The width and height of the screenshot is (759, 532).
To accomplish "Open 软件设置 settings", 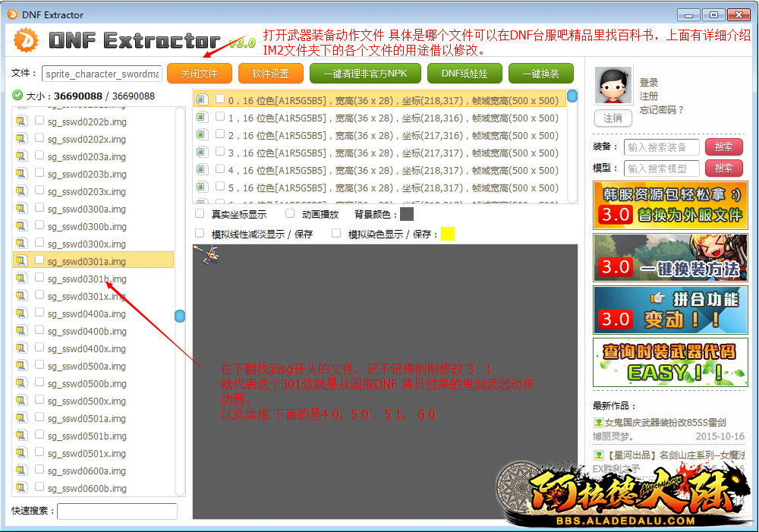I will (270, 74).
